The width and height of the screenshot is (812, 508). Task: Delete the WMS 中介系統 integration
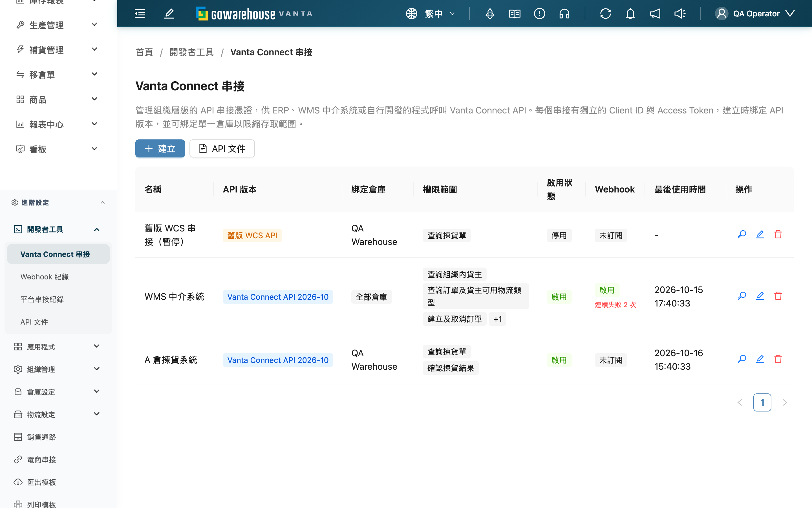click(778, 296)
